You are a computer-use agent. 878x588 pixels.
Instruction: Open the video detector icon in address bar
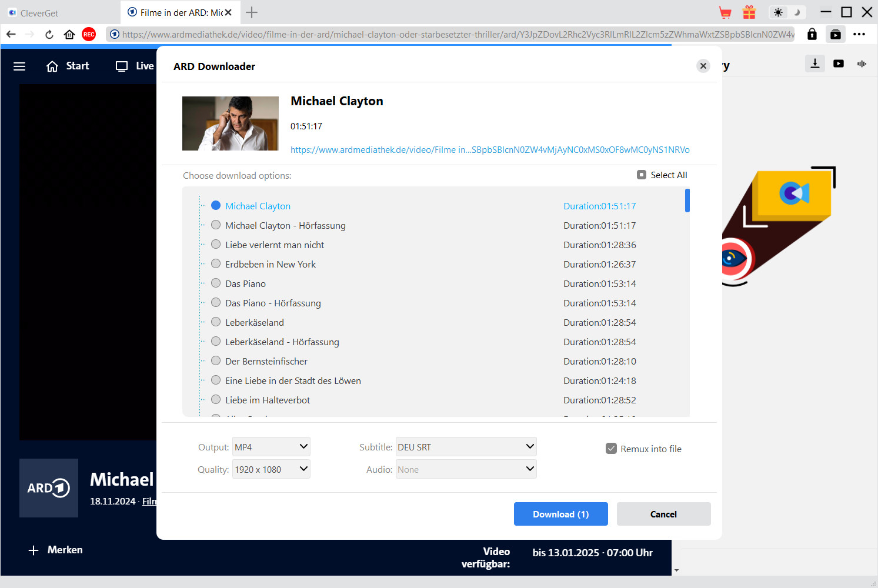836,34
